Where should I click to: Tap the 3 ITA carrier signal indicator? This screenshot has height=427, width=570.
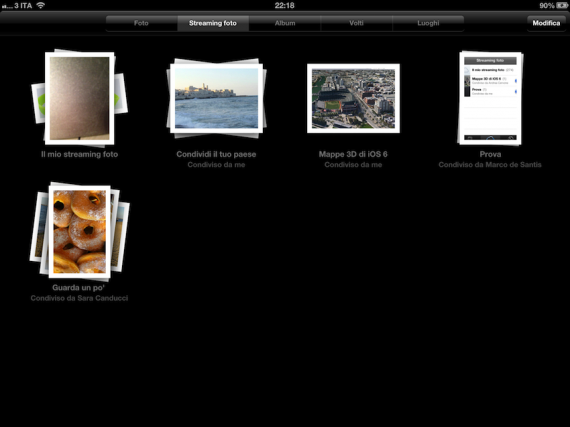pos(17,5)
